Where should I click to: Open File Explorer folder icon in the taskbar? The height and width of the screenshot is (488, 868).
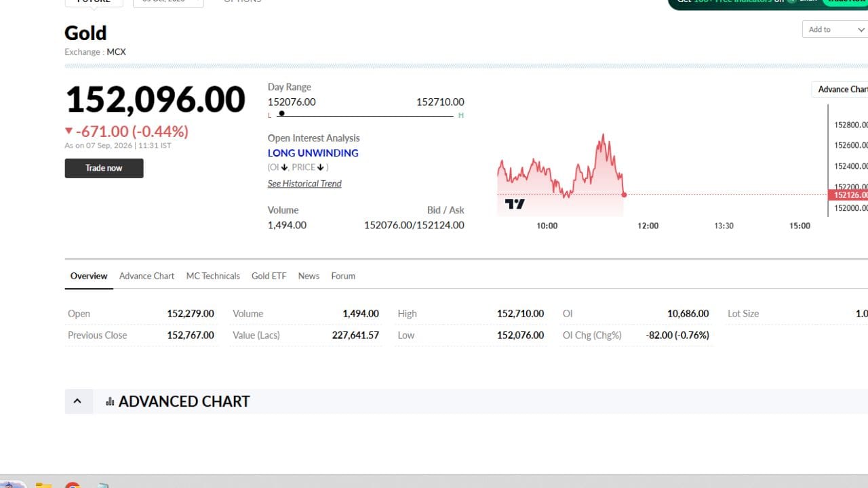[x=43, y=485]
